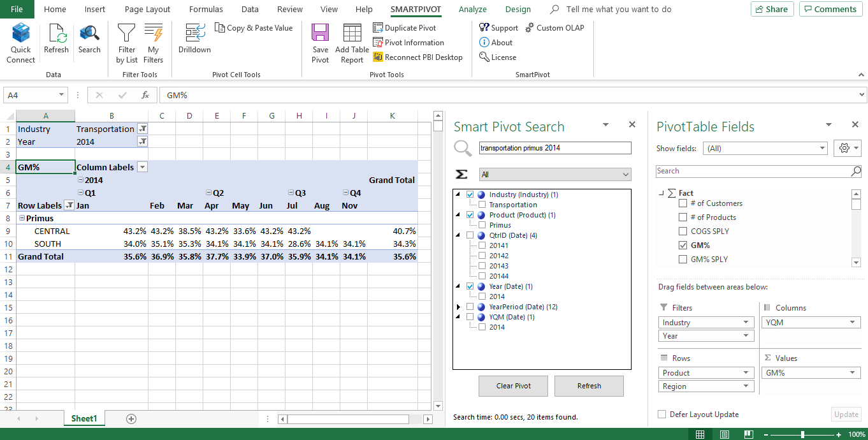868x440 pixels.
Task: Click the Refresh button below search tree
Action: [588, 386]
